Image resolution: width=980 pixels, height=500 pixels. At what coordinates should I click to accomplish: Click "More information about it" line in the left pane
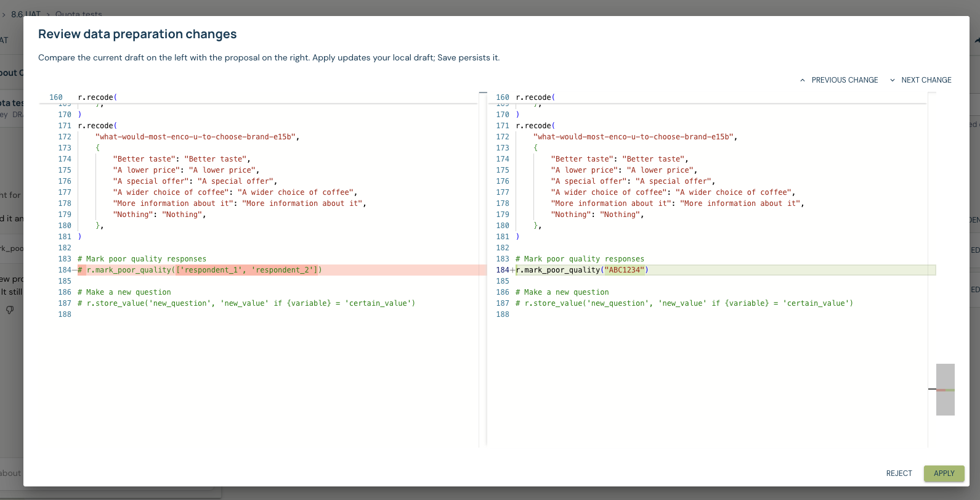240,203
